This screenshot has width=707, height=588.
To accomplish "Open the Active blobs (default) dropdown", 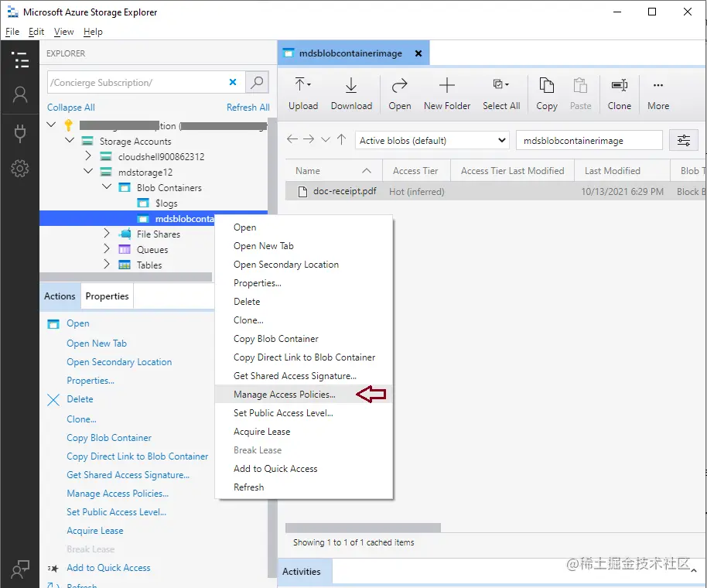I will tap(431, 140).
